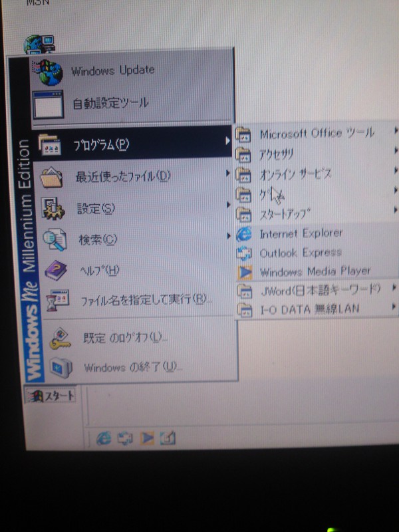This screenshot has width=399, height=532.
Task: Expand 最近使ったファイル(D) submenu arrow
Action: [x=227, y=174]
